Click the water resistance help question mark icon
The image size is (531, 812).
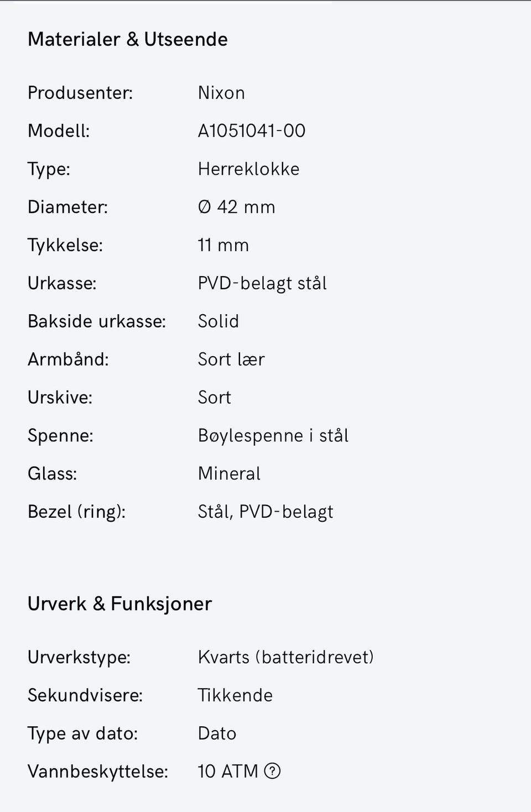click(272, 771)
